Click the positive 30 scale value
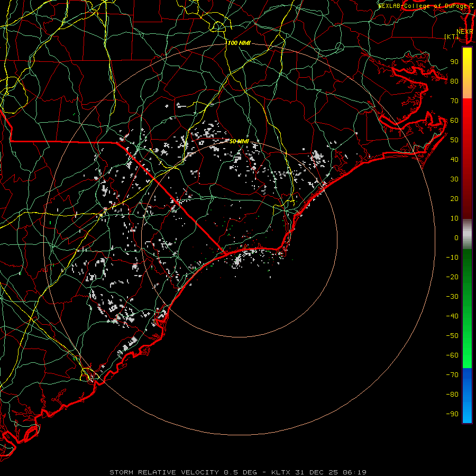This screenshot has height=476, width=476. tap(454, 179)
